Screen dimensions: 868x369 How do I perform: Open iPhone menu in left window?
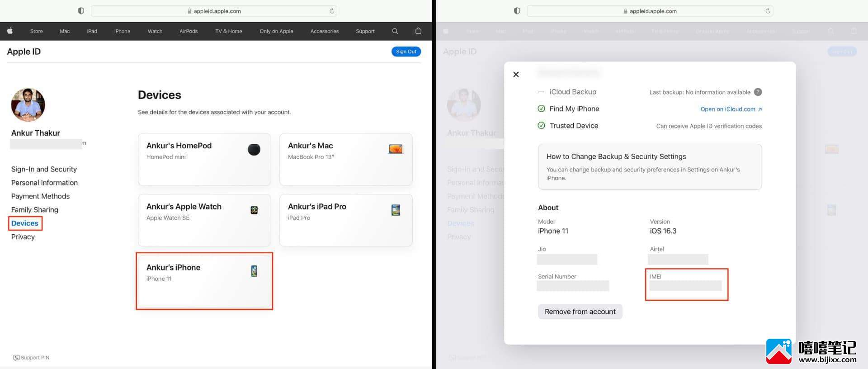122,31
